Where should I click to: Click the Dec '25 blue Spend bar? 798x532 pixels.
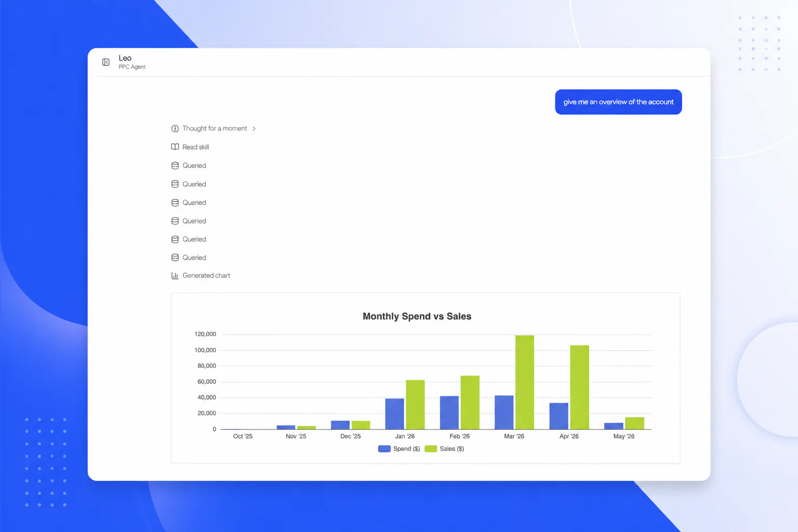click(340, 425)
